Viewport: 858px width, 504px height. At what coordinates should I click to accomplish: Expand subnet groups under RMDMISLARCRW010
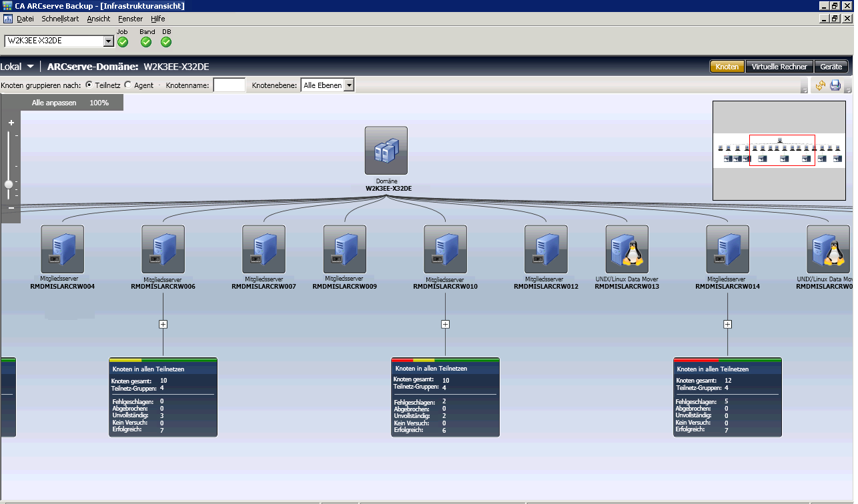pyautogui.click(x=446, y=324)
